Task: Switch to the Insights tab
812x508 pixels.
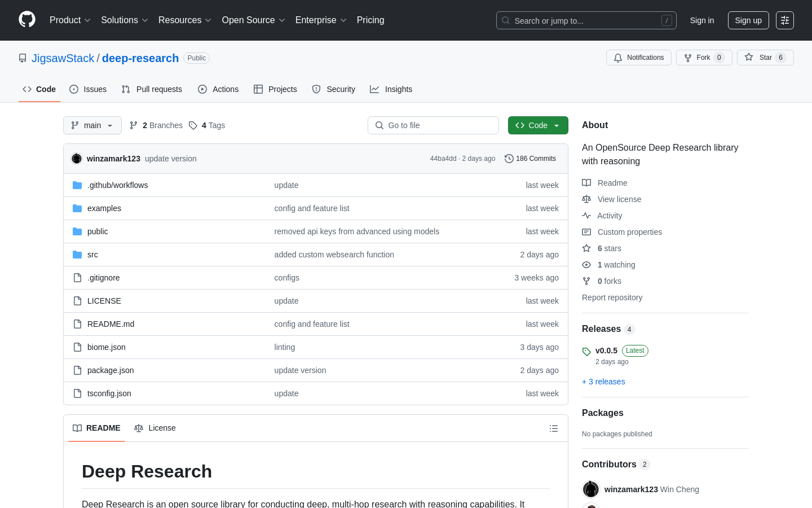Action: [x=391, y=89]
